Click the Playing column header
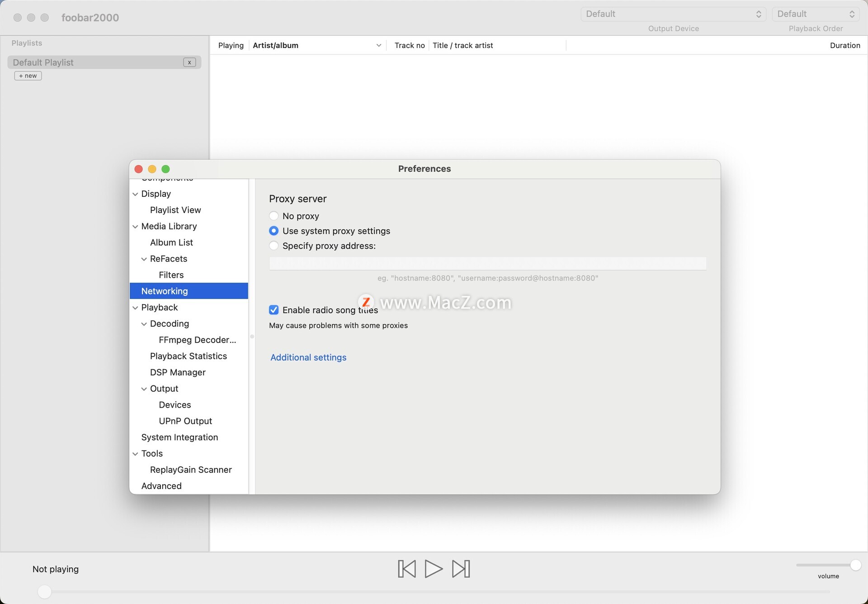The image size is (868, 604). click(231, 45)
